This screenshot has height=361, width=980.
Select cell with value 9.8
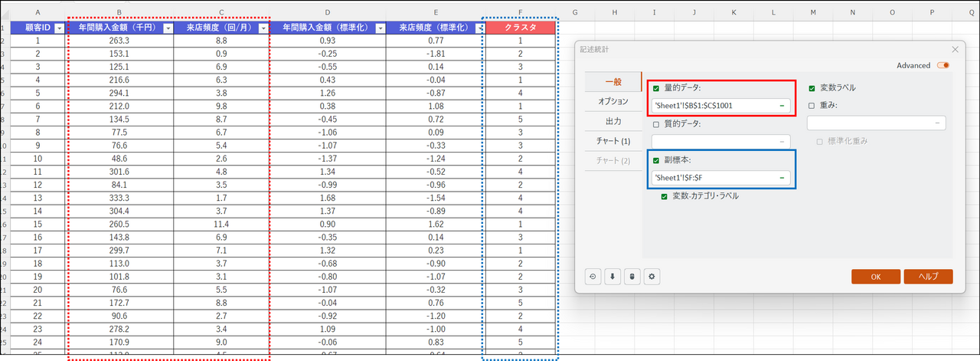[x=221, y=106]
